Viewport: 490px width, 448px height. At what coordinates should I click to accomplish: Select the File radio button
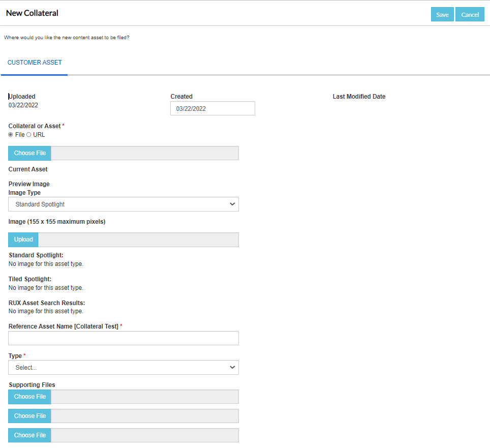tap(11, 135)
